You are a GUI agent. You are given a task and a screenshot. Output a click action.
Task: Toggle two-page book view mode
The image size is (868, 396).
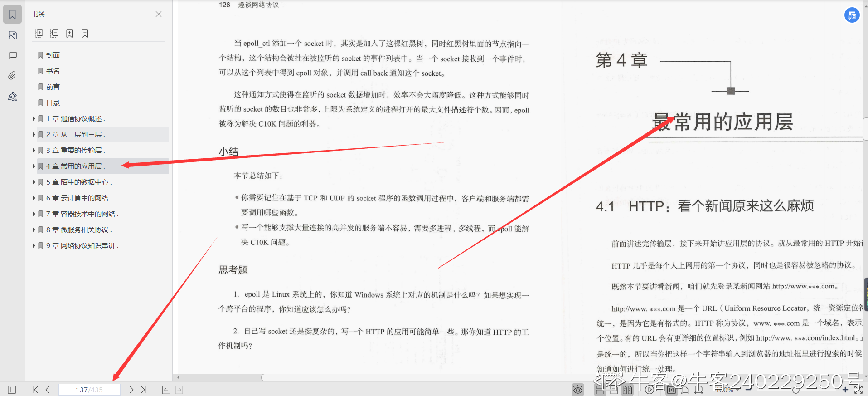tap(627, 390)
